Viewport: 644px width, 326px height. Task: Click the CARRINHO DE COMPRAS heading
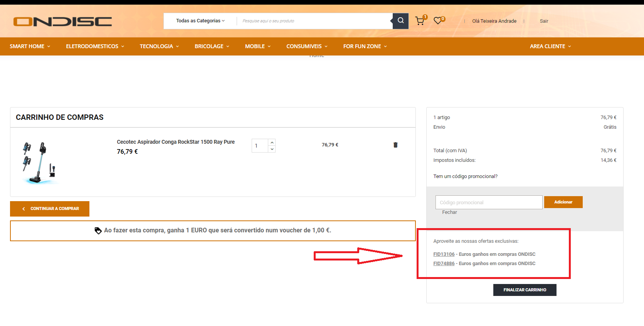(x=60, y=117)
